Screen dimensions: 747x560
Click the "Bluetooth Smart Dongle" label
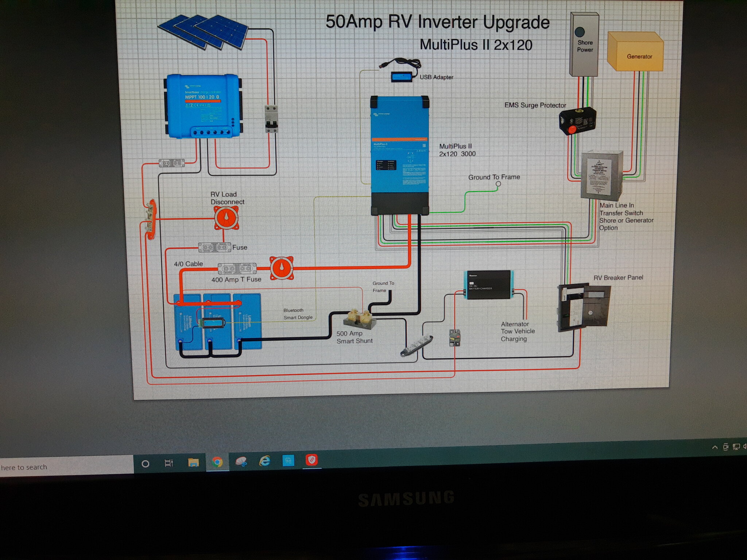[298, 314]
